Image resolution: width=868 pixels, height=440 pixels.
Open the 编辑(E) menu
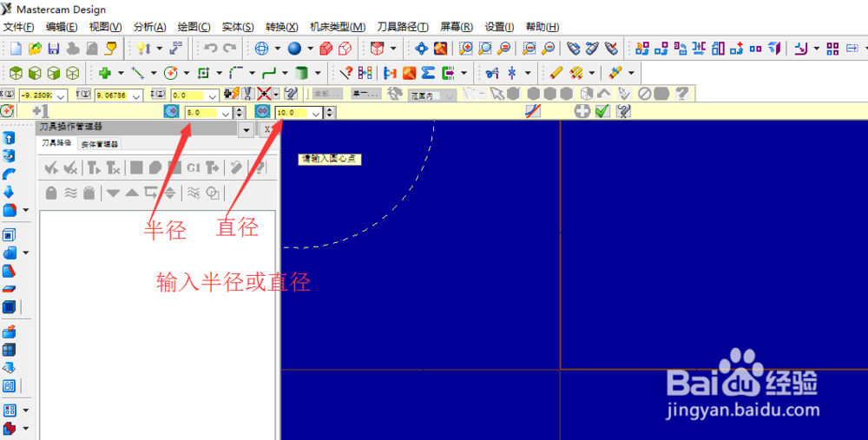coord(62,27)
